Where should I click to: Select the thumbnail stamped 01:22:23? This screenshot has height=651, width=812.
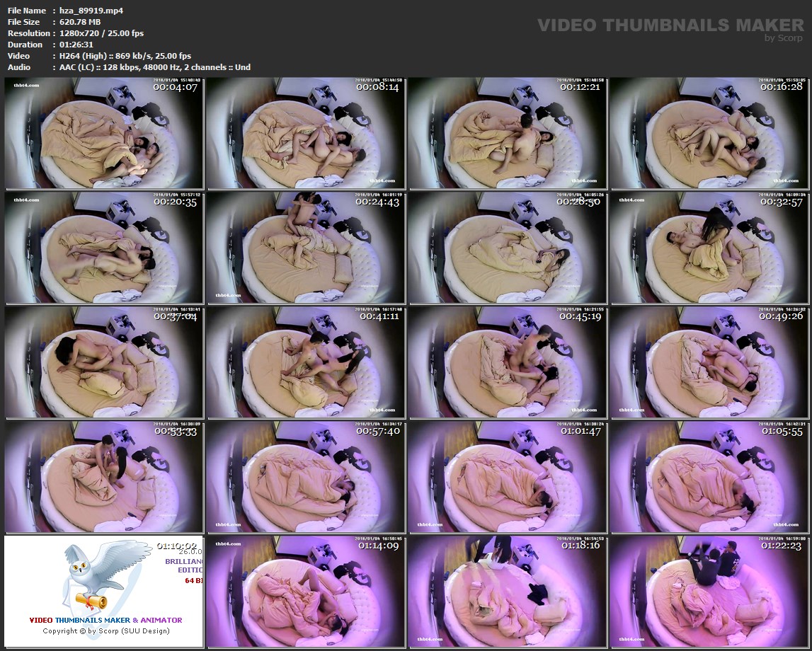(709, 591)
